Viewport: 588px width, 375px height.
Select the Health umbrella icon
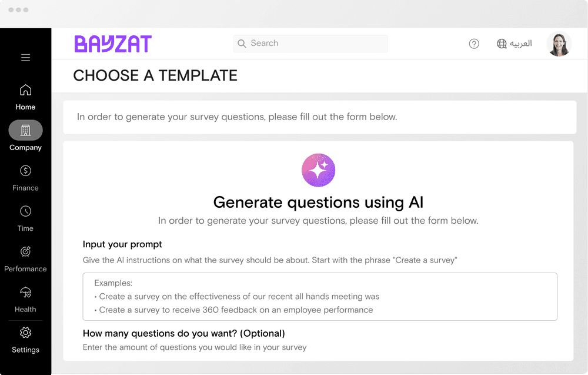(x=25, y=292)
